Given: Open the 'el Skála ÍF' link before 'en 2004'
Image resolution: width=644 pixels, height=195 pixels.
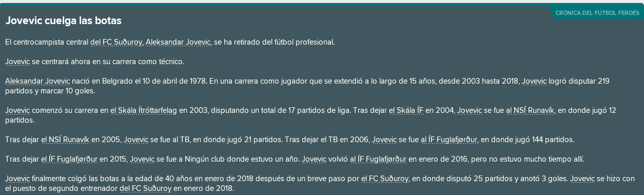Looking at the screenshot, I should coord(406,110).
